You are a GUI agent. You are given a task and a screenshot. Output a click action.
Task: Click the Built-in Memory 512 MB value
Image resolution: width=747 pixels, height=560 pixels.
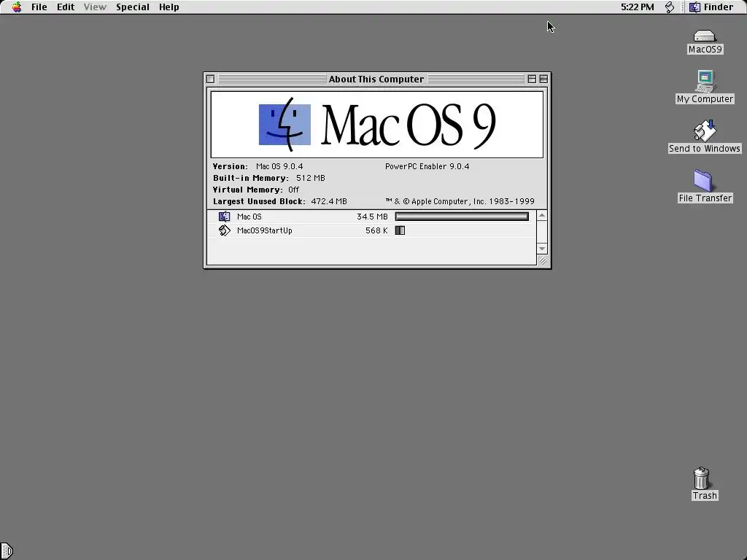[x=311, y=178]
